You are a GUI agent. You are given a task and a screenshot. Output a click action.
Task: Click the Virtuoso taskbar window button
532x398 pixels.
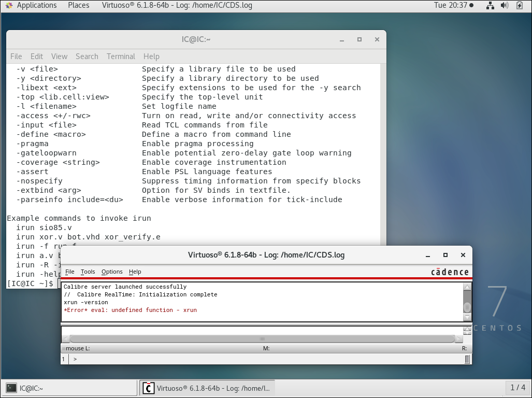point(207,388)
